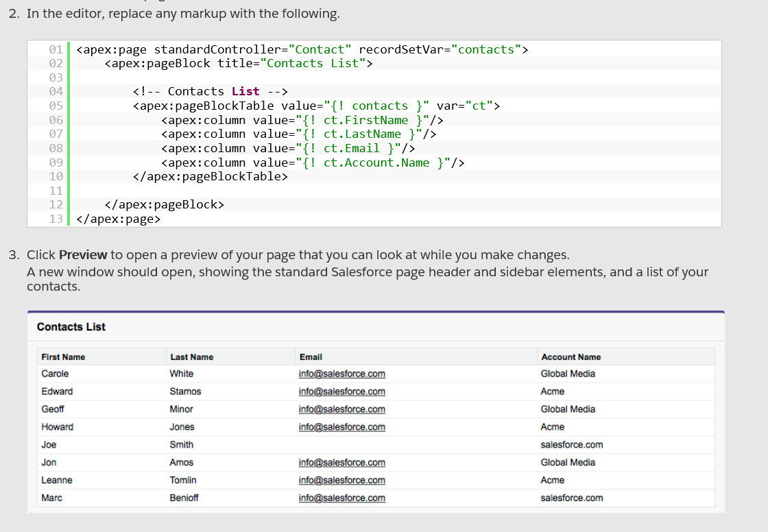Select the Email column header

click(x=311, y=357)
